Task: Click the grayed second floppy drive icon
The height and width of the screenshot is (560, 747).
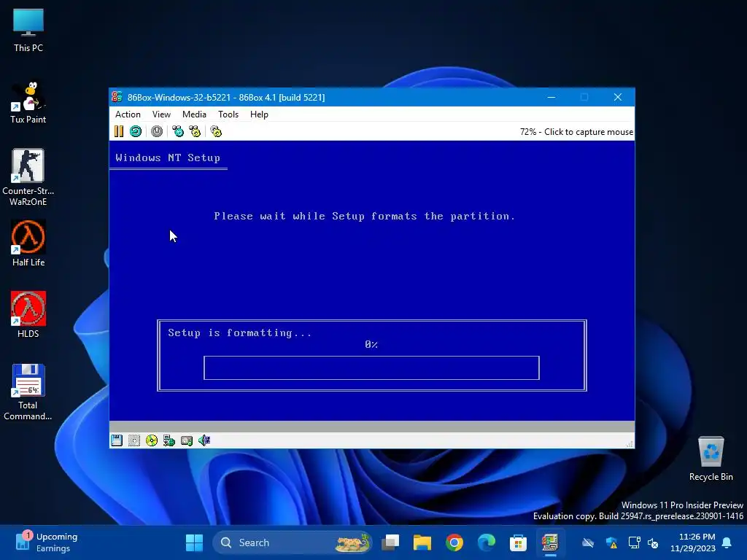Action: (134, 440)
